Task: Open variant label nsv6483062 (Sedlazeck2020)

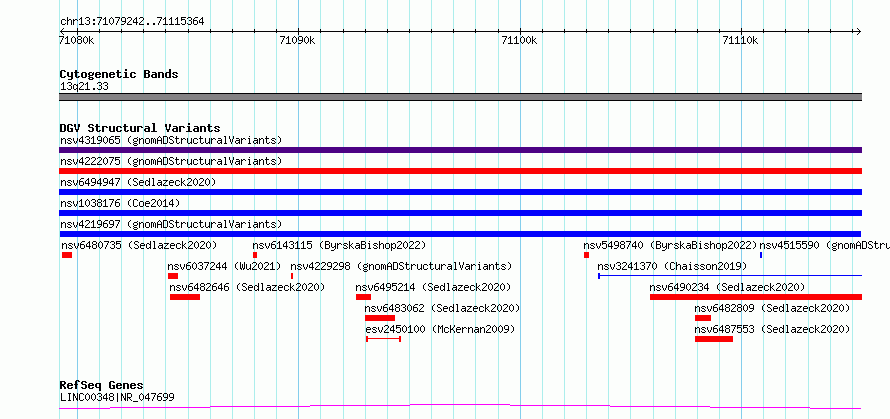Action: [443, 308]
